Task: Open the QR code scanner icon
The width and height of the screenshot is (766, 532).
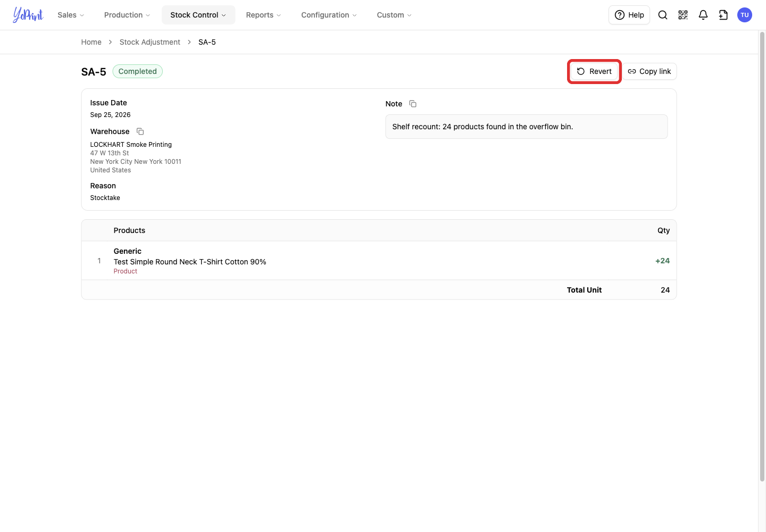Action: (683, 15)
